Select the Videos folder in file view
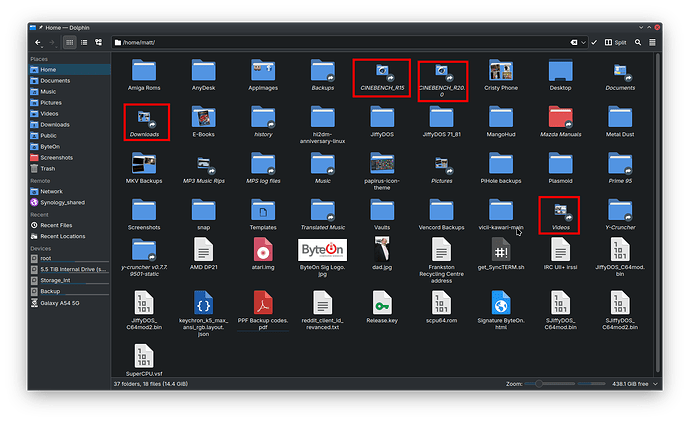 (560, 217)
